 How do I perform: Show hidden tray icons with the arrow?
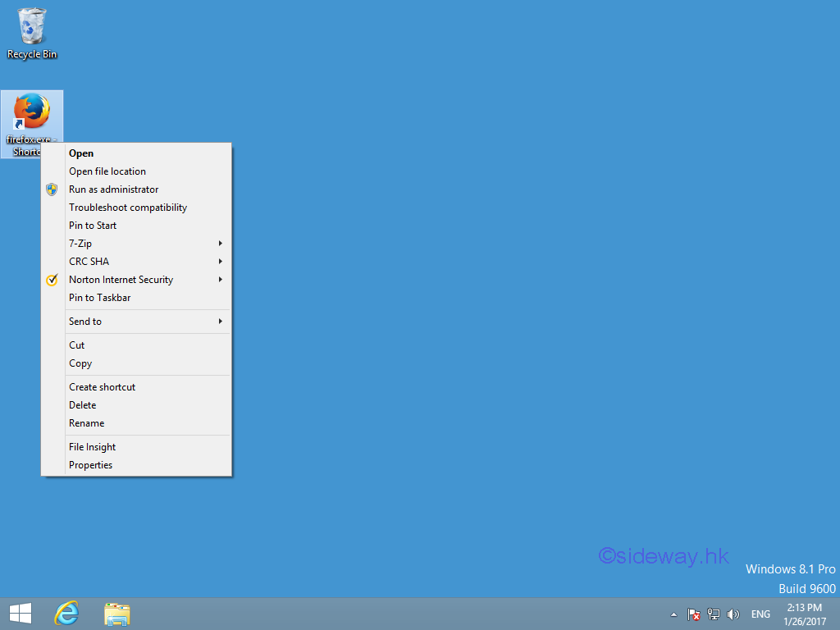pos(674,614)
